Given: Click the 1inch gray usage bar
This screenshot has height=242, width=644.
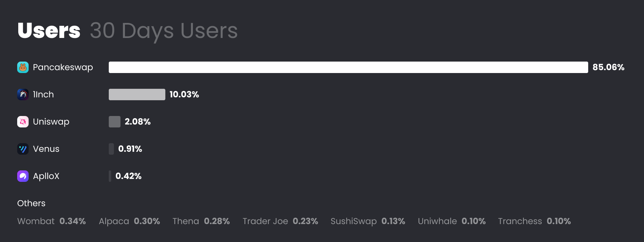Looking at the screenshot, I should [x=137, y=95].
